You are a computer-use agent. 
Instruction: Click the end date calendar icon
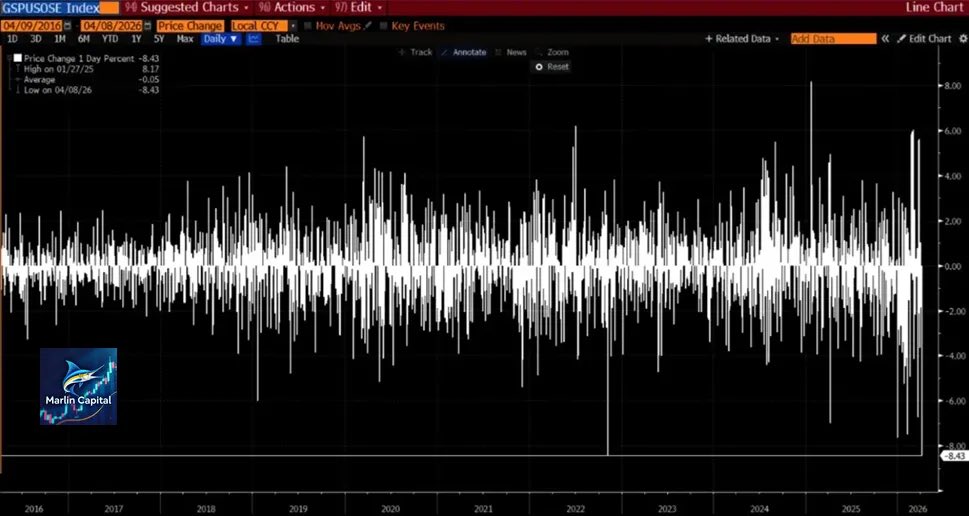pos(147,25)
